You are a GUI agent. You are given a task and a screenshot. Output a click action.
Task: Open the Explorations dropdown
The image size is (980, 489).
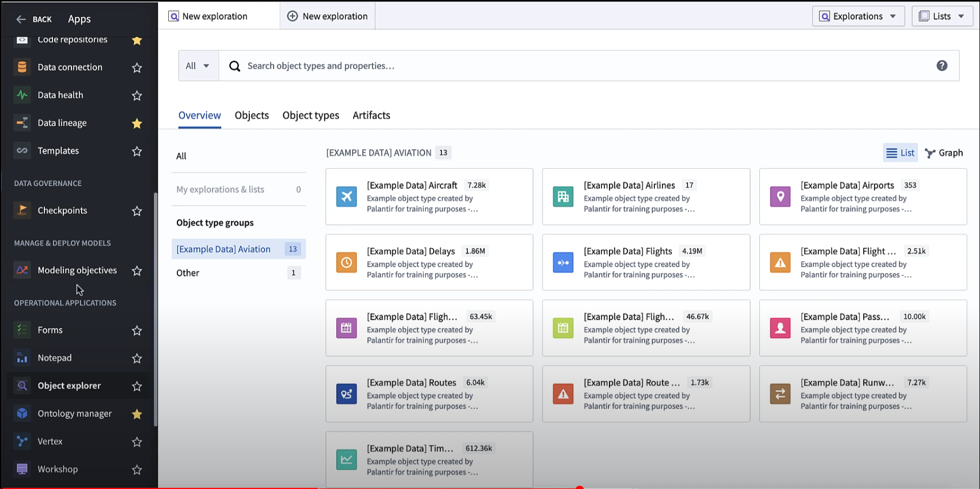point(858,16)
